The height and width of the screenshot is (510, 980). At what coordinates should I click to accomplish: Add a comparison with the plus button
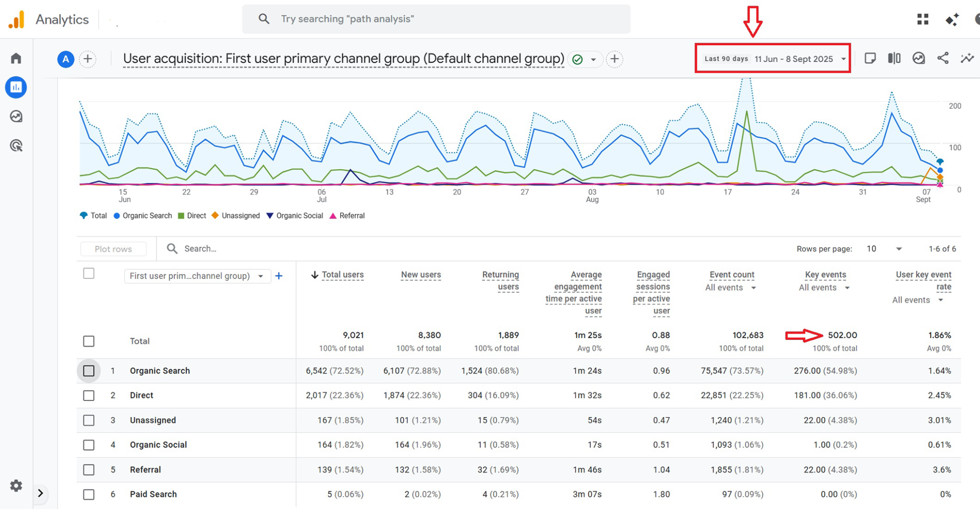[88, 59]
